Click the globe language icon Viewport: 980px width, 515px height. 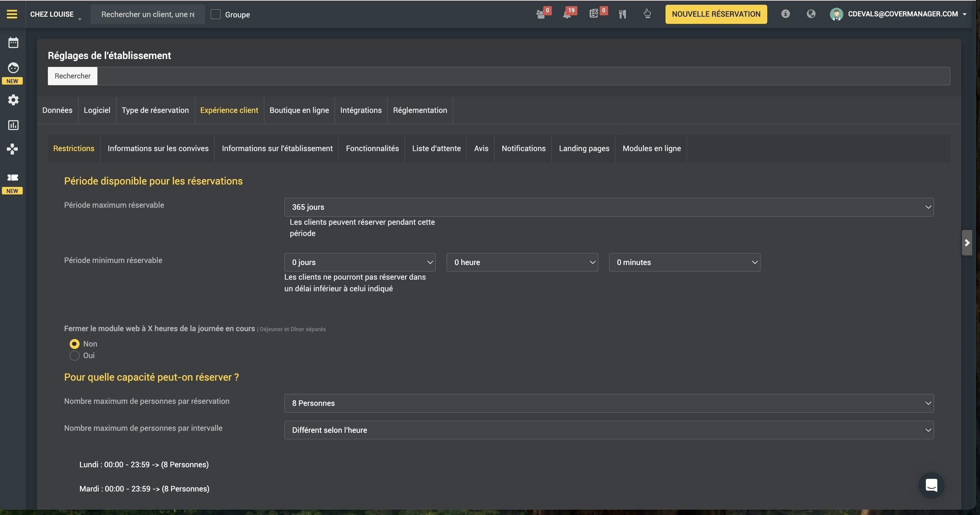(x=811, y=14)
